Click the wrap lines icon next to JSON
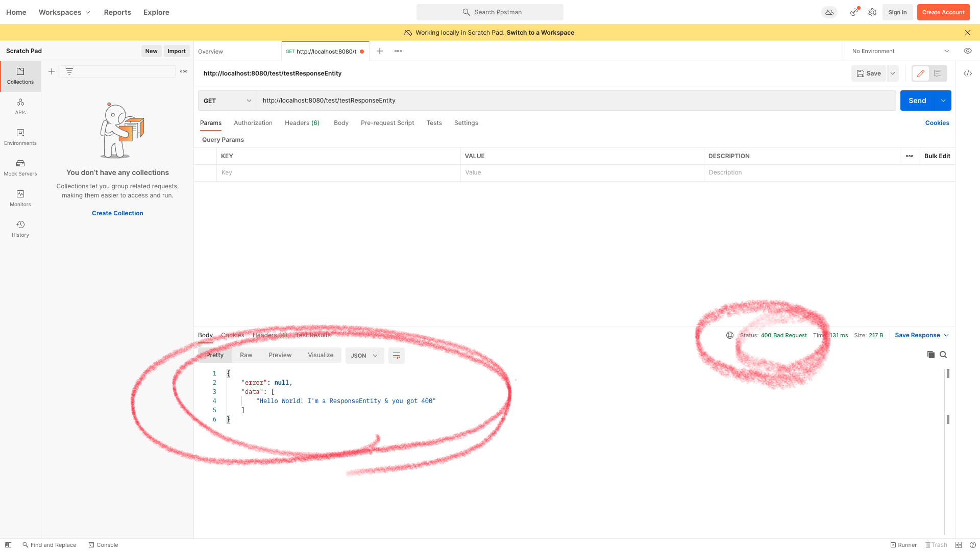 [x=396, y=356]
